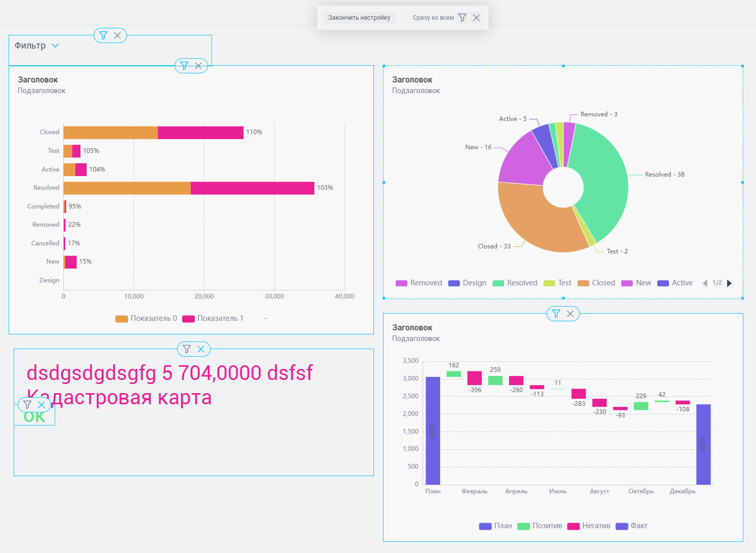Click X icon next to Сразу ко всем

476,18
